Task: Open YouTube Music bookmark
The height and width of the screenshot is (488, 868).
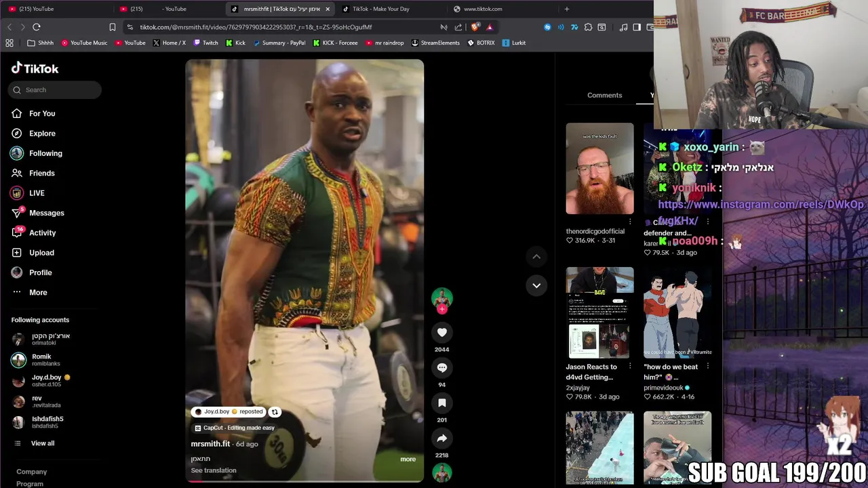Action: pyautogui.click(x=84, y=43)
